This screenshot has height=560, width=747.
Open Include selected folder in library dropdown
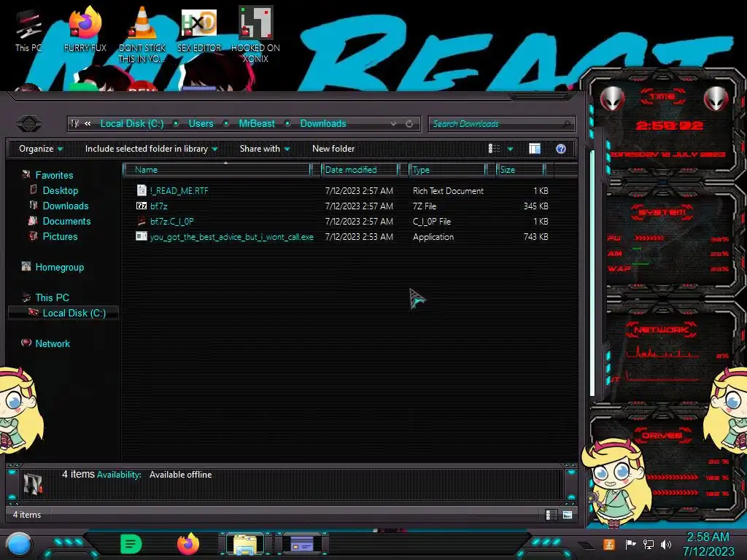point(151,149)
